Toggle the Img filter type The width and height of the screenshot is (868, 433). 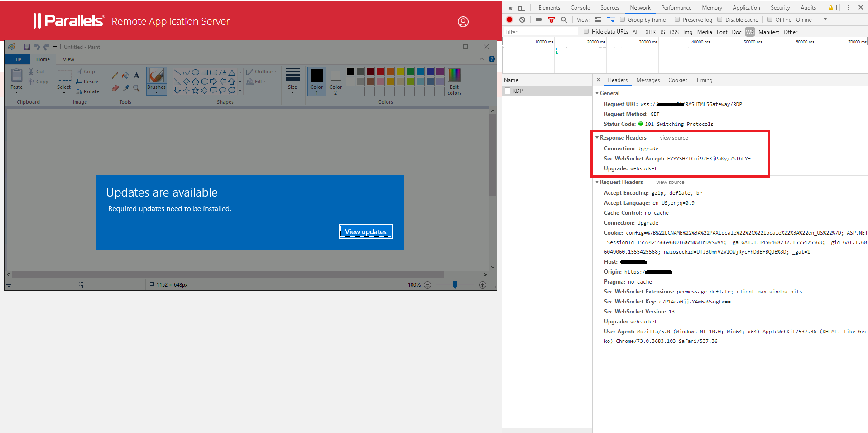pyautogui.click(x=688, y=32)
